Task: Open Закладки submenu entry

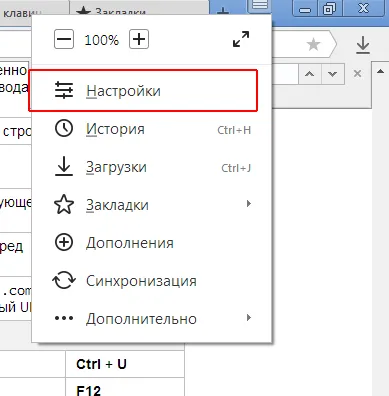Action: (152, 205)
